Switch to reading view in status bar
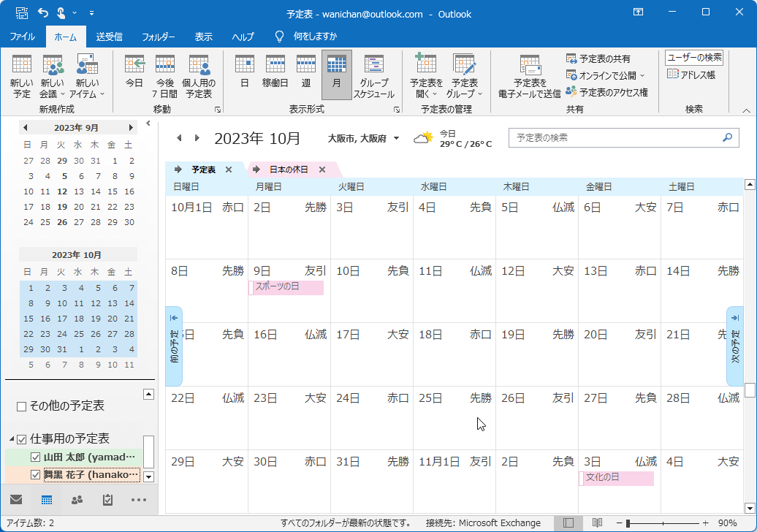The image size is (757, 532). [x=597, y=522]
